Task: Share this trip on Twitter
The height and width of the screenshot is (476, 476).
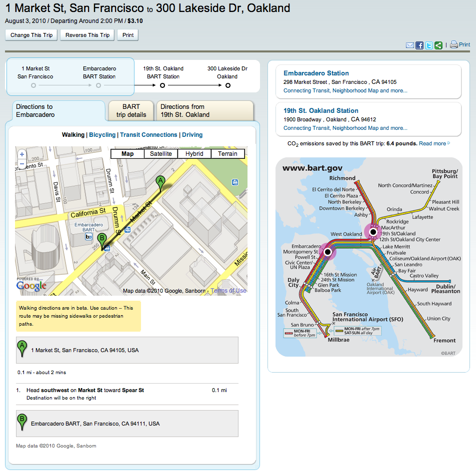Action: click(429, 45)
